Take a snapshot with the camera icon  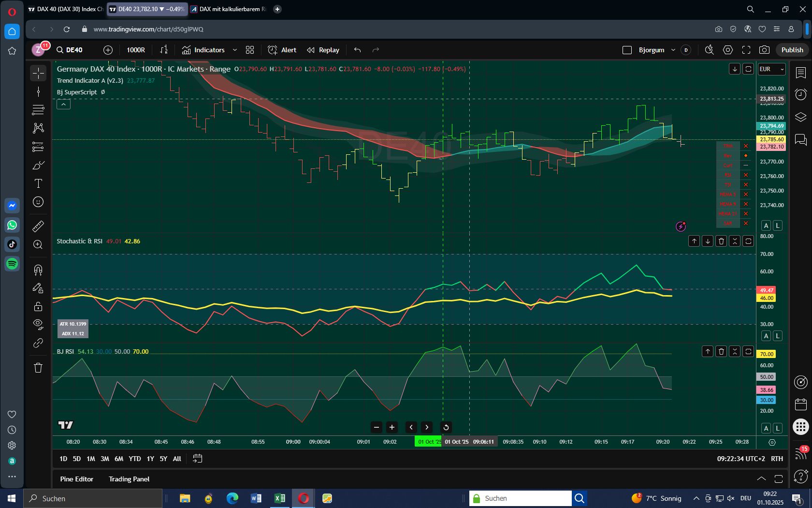point(764,50)
